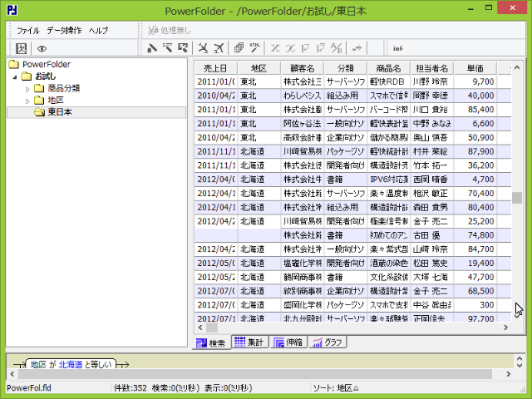532x399 pixels.
Task: Click the 川野 玲奈 cell
Action: point(432,81)
